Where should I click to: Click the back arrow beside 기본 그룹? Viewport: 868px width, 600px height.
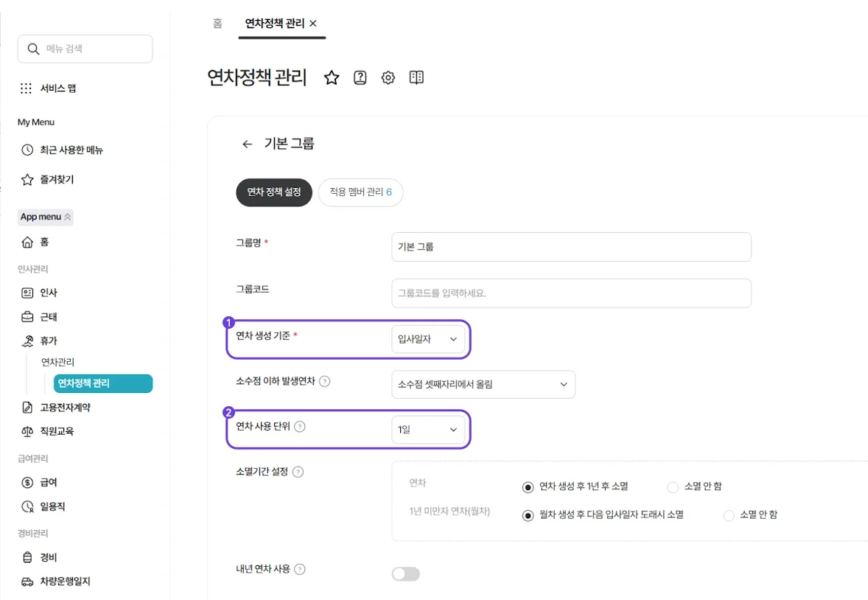(x=248, y=144)
